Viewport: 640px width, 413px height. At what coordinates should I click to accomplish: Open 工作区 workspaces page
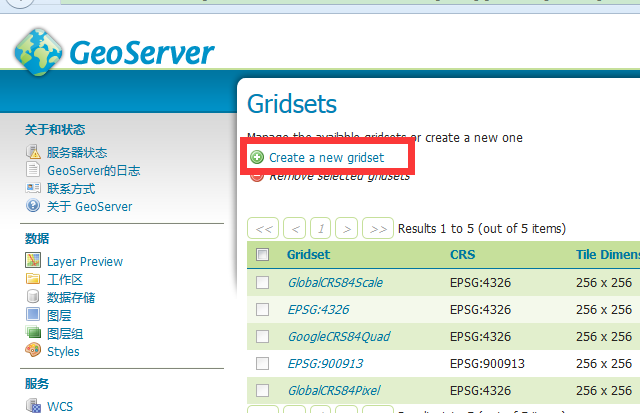point(65,280)
